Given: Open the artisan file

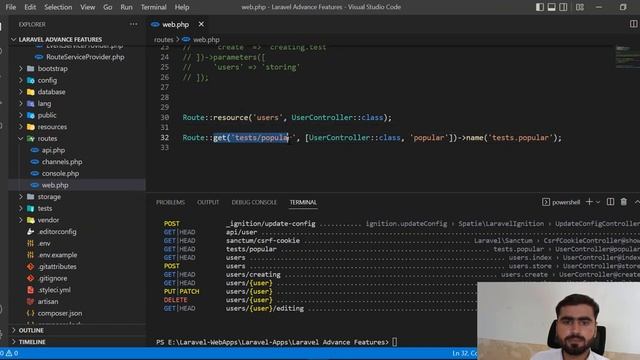Looking at the screenshot, I should [x=48, y=302].
